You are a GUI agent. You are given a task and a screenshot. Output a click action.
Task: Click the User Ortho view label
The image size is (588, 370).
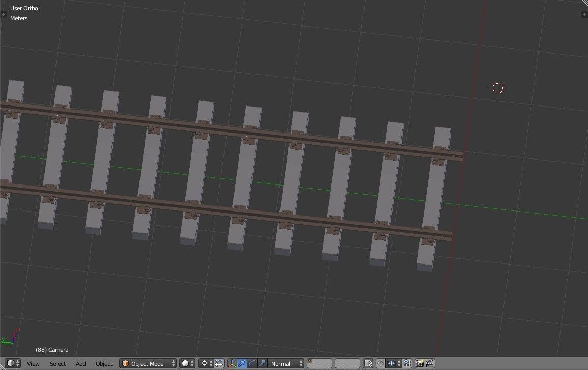24,8
